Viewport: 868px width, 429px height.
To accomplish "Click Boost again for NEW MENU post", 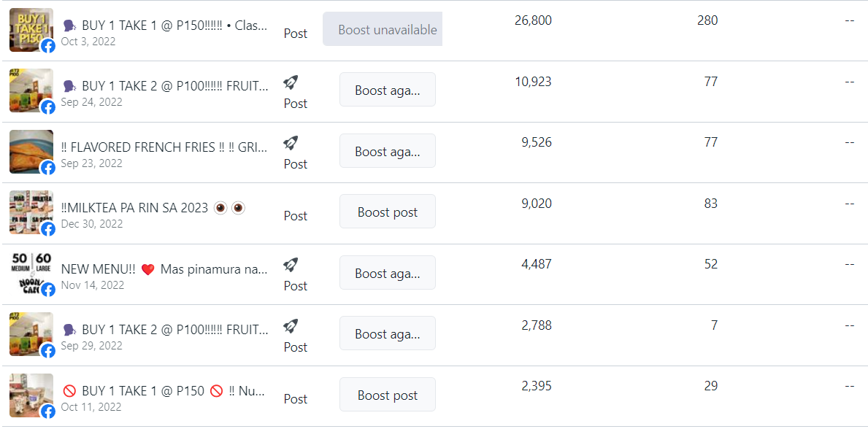I will [x=388, y=272].
